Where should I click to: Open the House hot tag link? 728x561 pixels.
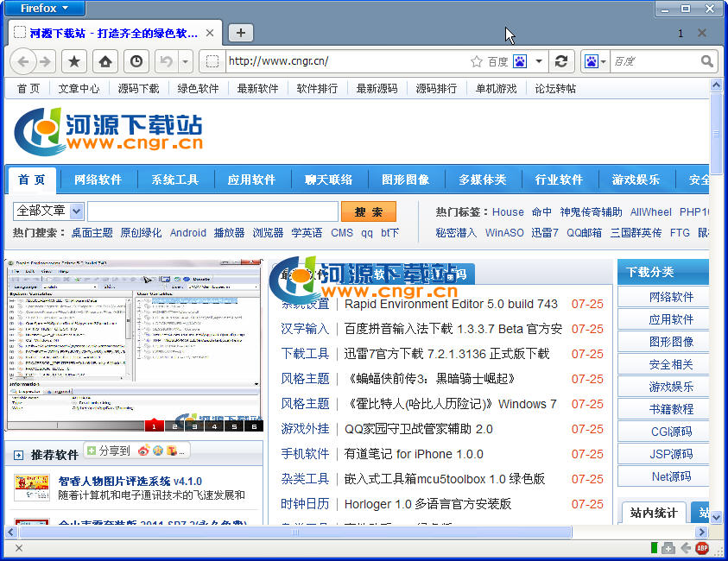[x=508, y=212]
